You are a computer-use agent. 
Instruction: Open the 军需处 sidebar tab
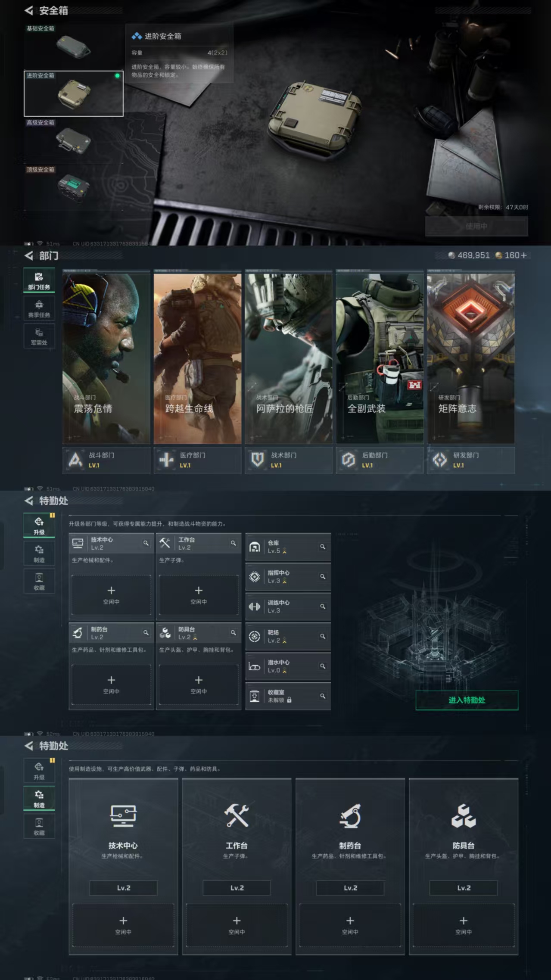(x=39, y=336)
